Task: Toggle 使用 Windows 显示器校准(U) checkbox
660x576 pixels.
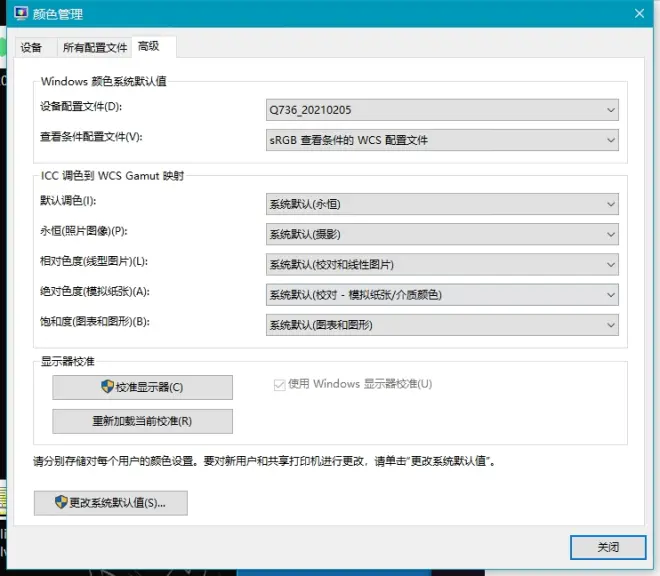Action: coord(279,384)
